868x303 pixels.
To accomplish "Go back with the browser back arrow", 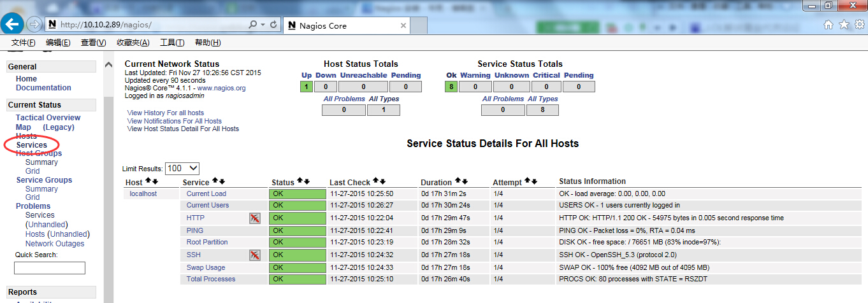I will (x=13, y=24).
